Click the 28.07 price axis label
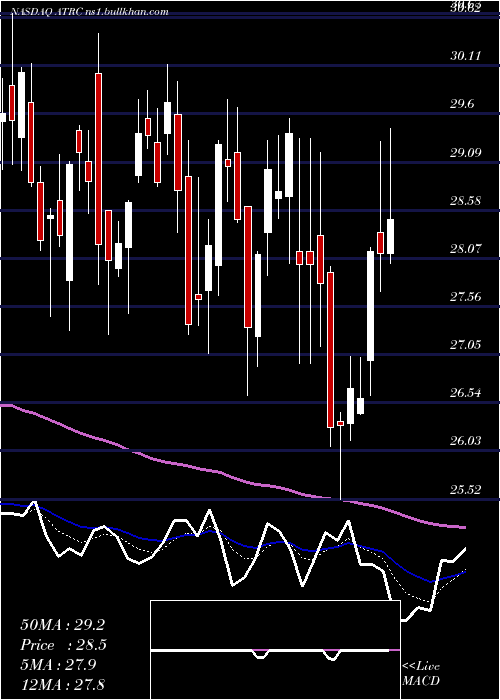Image resolution: width=500 pixels, height=700 pixels. coord(466,248)
